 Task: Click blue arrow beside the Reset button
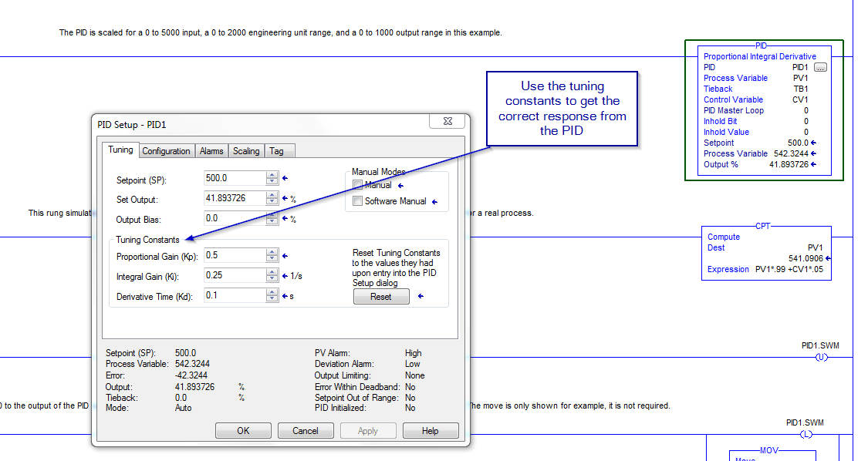coord(420,296)
